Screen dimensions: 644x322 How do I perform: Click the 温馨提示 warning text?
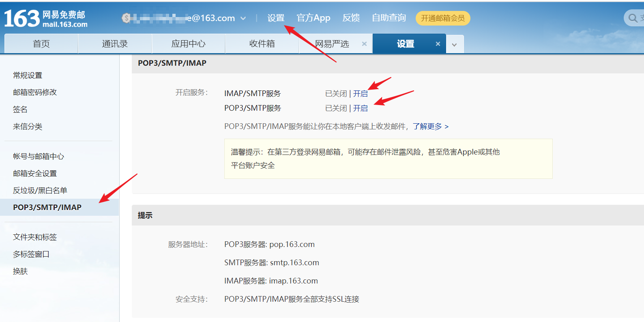click(365, 159)
